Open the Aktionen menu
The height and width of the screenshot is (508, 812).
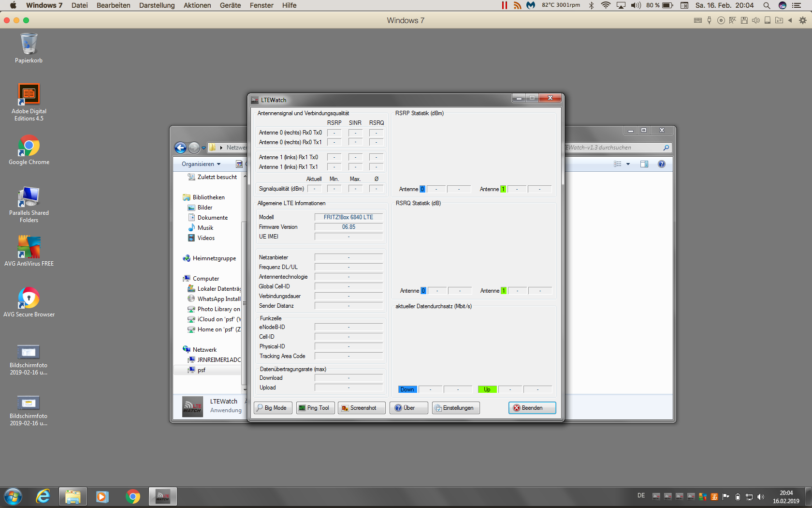(197, 5)
